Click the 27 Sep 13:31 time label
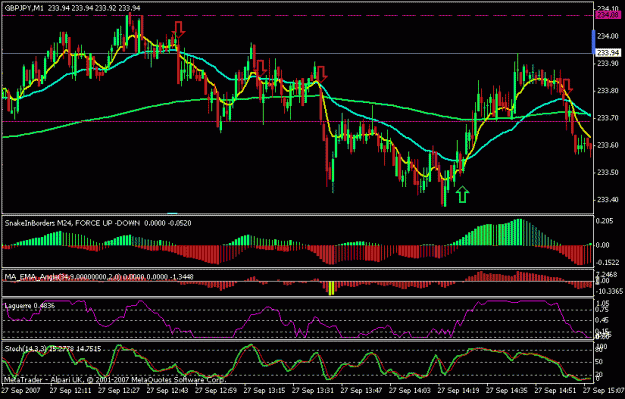 [313, 390]
